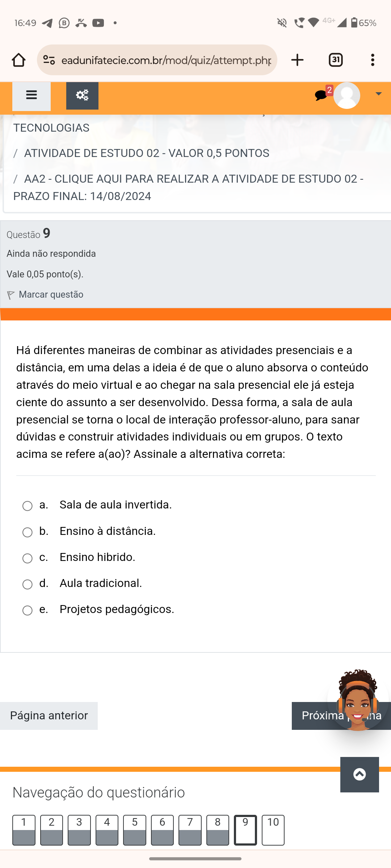Select option a. Sala de aula invertida

click(28, 506)
